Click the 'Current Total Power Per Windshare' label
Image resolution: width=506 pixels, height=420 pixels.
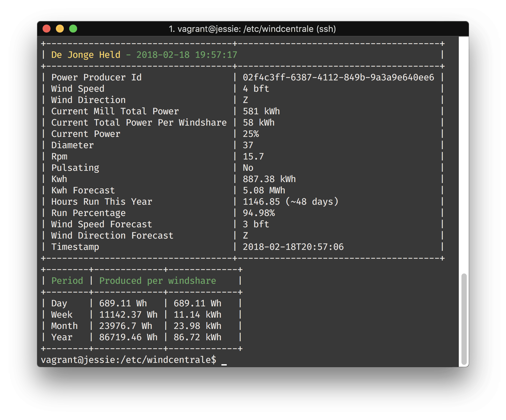coord(139,123)
